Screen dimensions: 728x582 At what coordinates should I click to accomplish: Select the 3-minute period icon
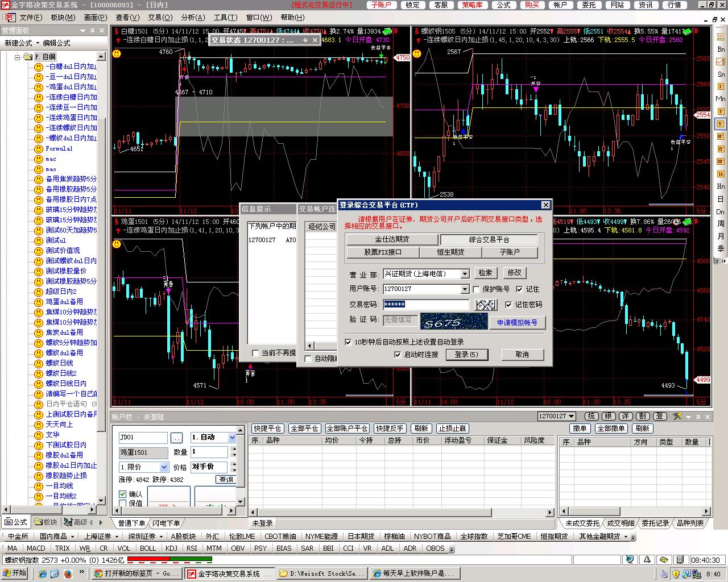pyautogui.click(x=721, y=111)
